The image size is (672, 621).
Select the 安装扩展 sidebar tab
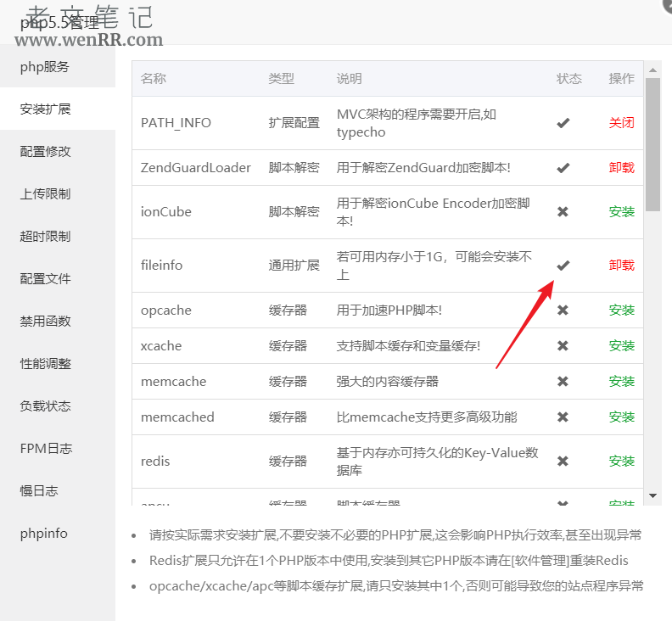(x=58, y=109)
